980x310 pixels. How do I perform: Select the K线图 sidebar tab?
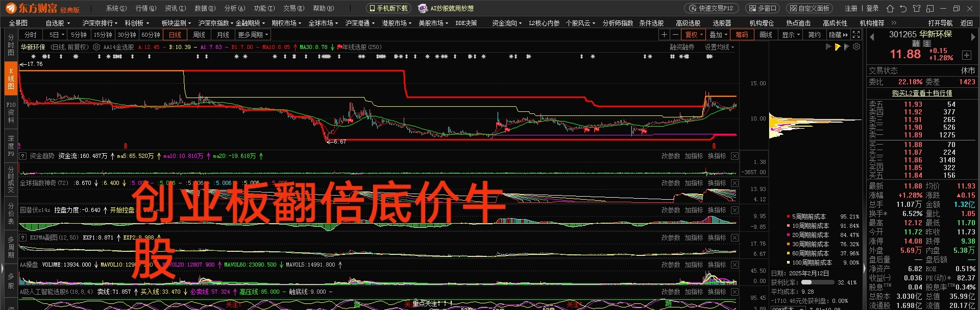11,78
